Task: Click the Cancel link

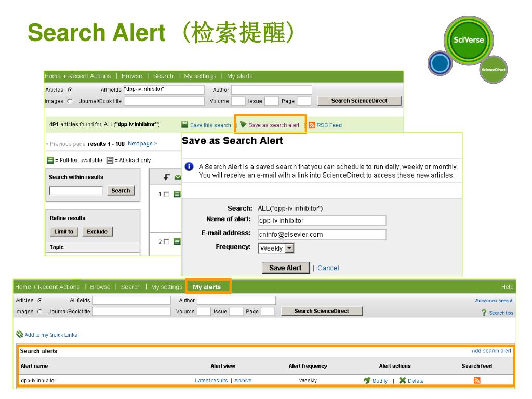Action: point(328,268)
